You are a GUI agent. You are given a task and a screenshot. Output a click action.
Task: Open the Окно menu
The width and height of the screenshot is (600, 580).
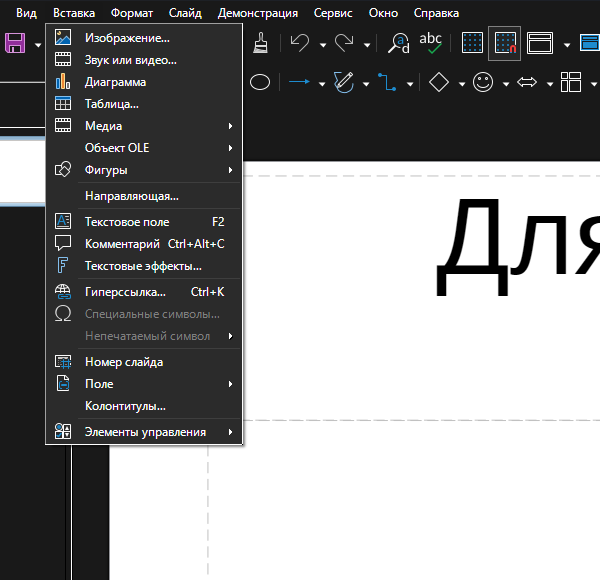coord(383,13)
